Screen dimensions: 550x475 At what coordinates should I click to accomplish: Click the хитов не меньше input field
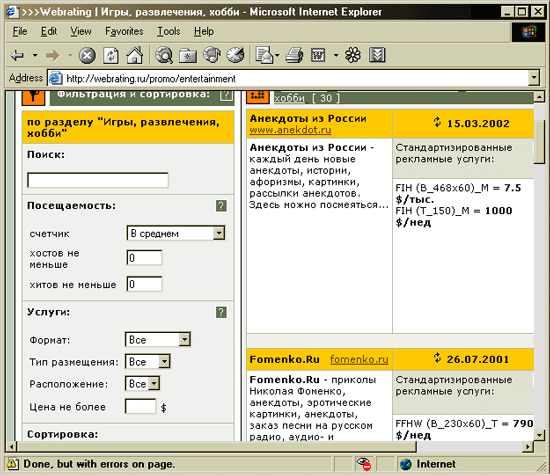coord(144,284)
